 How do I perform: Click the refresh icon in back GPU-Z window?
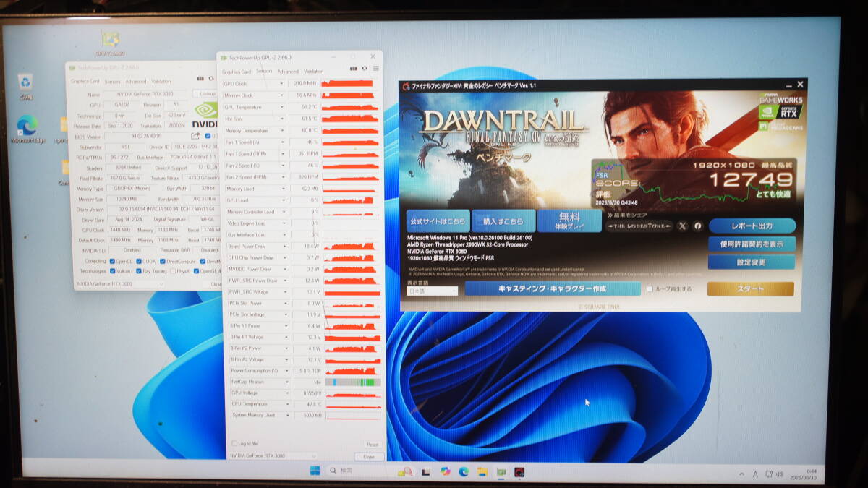212,79
